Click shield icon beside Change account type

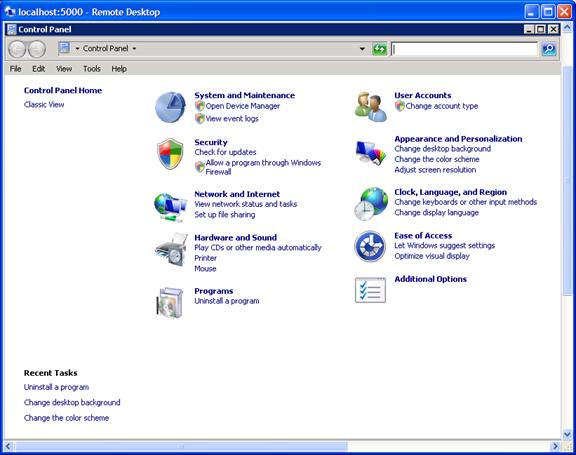click(399, 106)
